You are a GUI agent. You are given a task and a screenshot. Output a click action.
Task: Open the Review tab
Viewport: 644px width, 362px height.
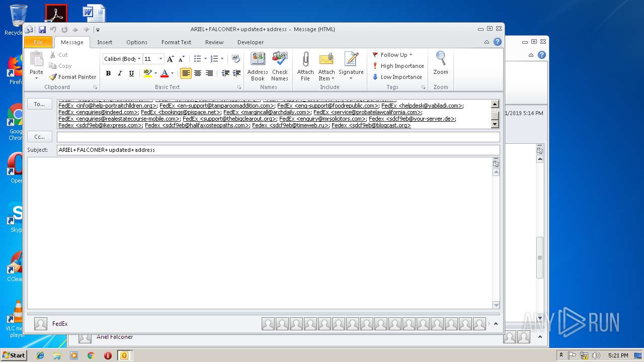(x=214, y=42)
